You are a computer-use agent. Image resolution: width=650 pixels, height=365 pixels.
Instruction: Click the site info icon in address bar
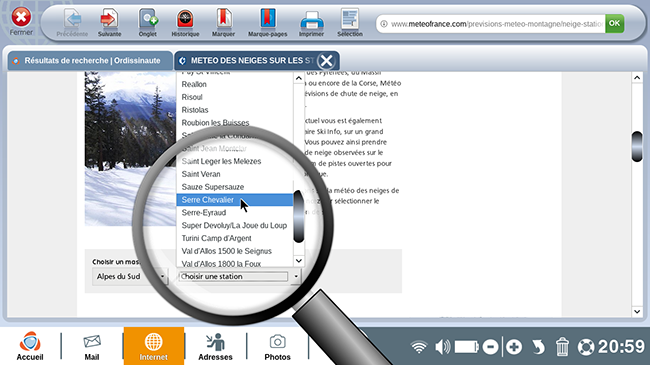pyautogui.click(x=384, y=24)
